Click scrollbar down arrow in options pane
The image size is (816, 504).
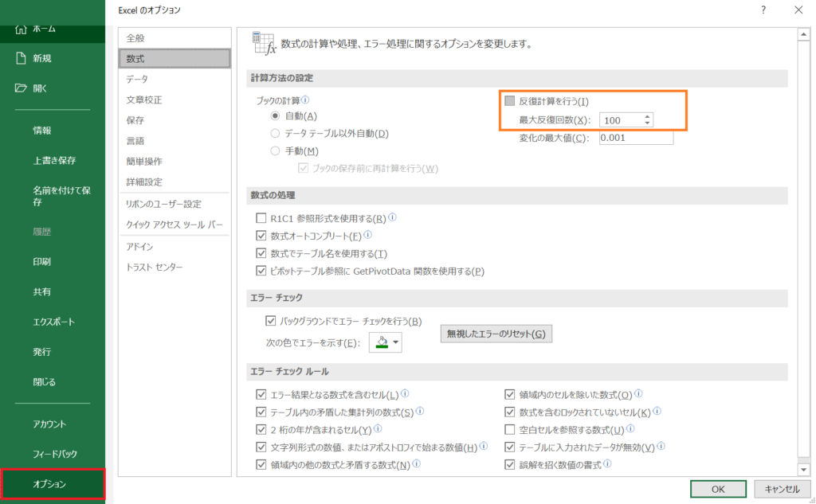(803, 470)
